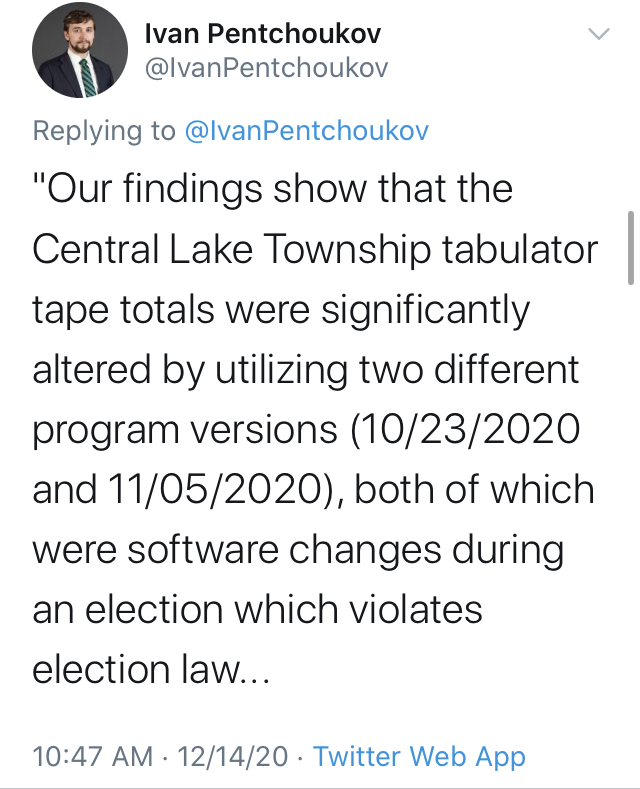
Task: Expand the tweet options chevron
Action: click(x=599, y=34)
